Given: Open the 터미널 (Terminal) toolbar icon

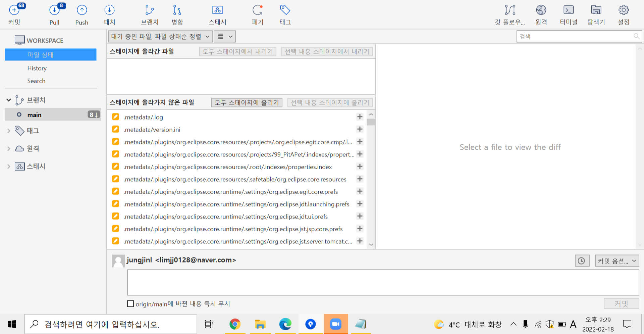Looking at the screenshot, I should click(569, 14).
